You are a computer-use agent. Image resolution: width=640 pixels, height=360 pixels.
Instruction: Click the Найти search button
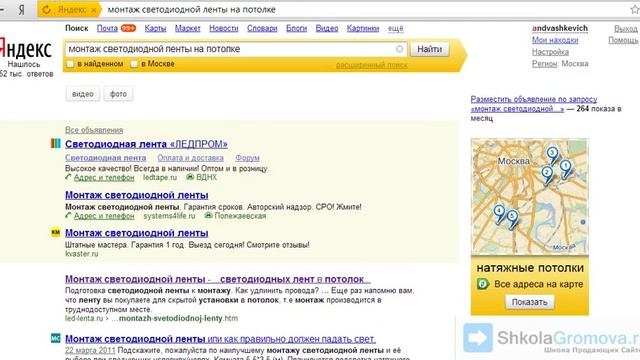tap(429, 49)
